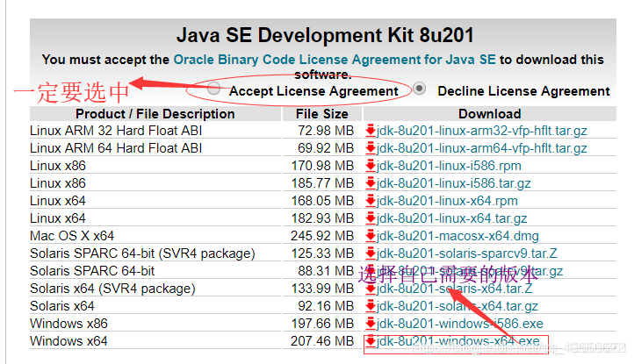The height and width of the screenshot is (364, 634).
Task: Click the 182.93 MB file size cell
Action: [322, 218]
